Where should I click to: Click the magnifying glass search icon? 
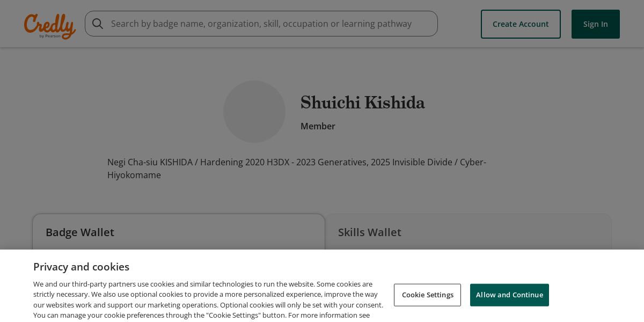pyautogui.click(x=98, y=24)
